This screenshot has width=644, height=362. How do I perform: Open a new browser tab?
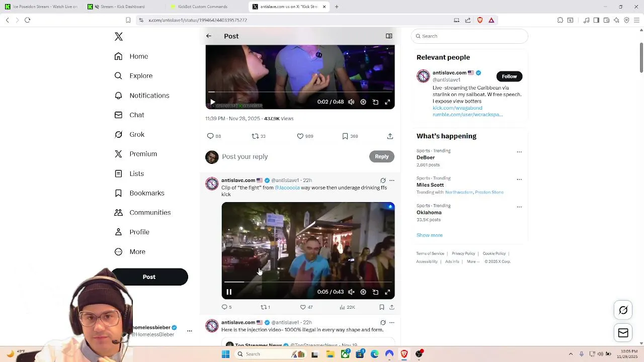point(337,7)
